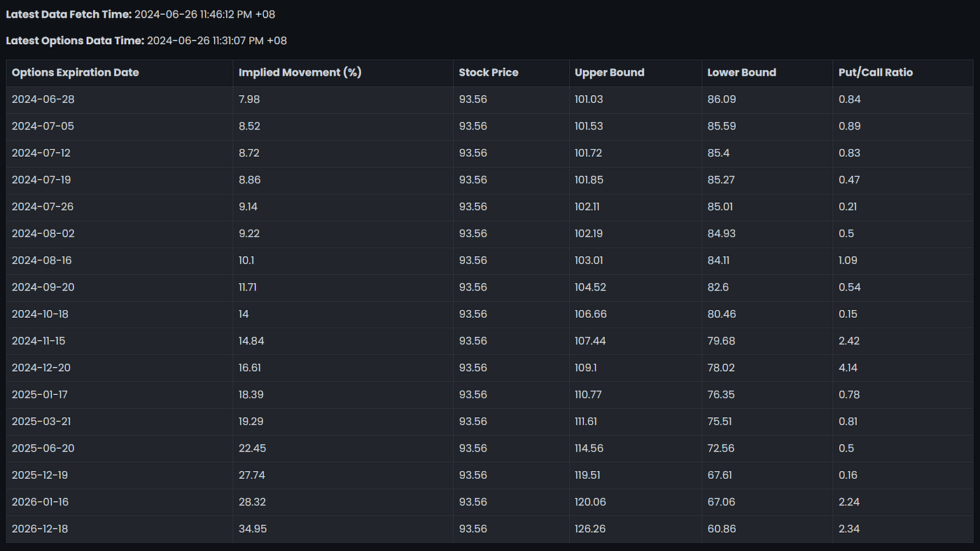Select expiration date 2024-07-19

point(41,180)
